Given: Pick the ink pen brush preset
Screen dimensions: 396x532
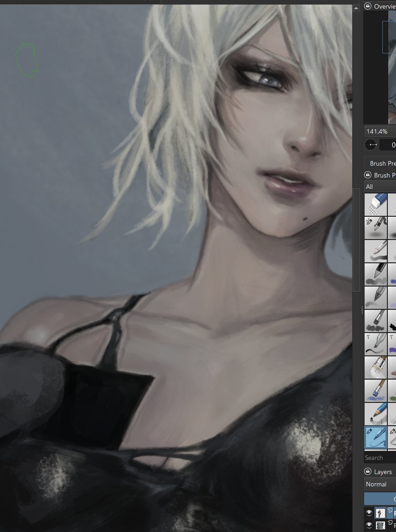Looking at the screenshot, I should tap(375, 227).
